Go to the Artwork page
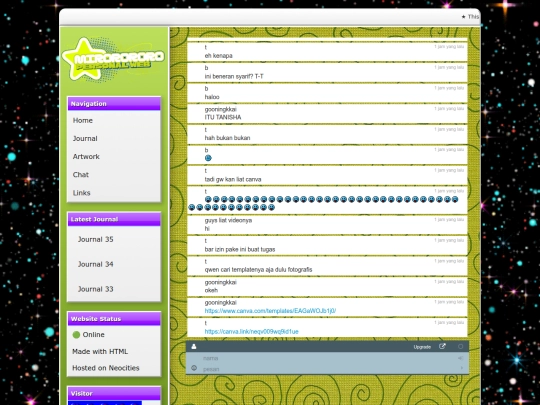 86,157
